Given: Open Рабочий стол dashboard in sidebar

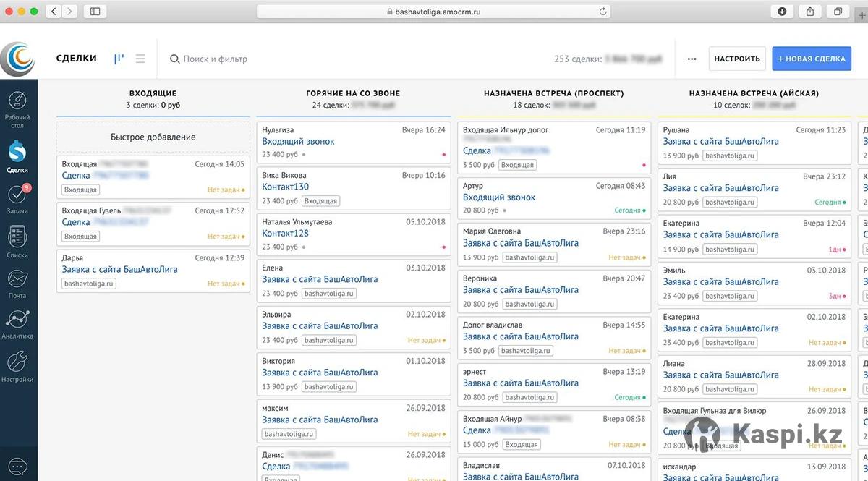Looking at the screenshot, I should click(x=17, y=109).
